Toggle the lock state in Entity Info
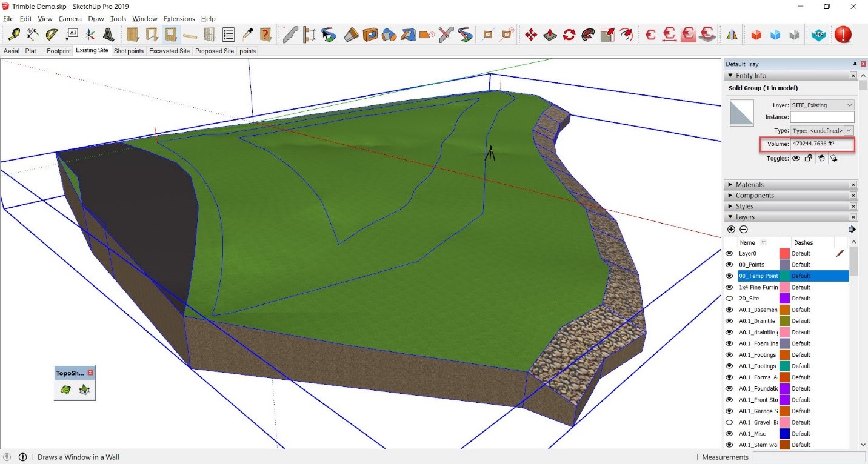Image resolution: width=868 pixels, height=464 pixels. point(809,158)
